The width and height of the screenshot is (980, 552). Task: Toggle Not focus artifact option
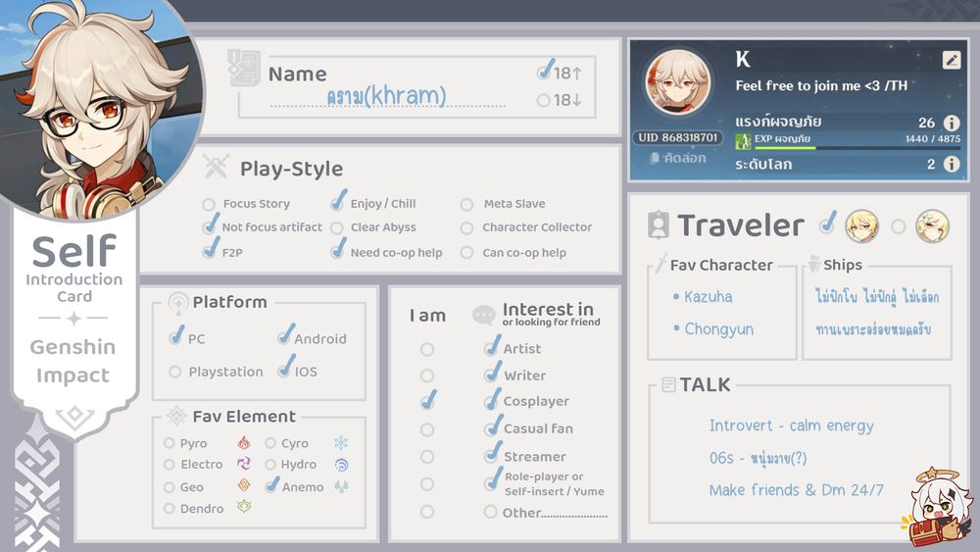point(211,226)
